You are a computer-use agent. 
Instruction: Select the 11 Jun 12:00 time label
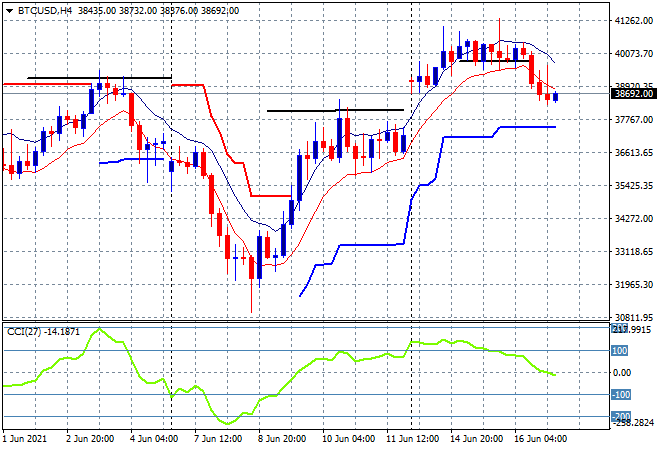coord(413,437)
